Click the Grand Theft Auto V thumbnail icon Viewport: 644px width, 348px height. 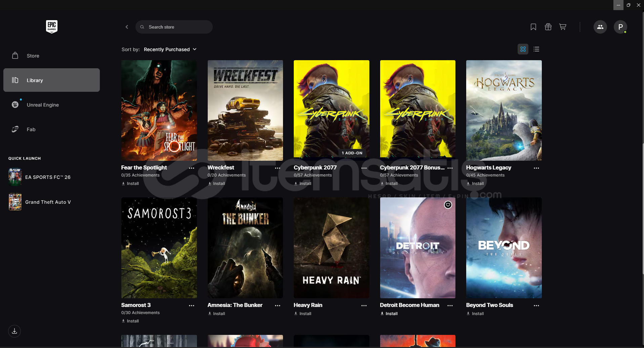15,202
